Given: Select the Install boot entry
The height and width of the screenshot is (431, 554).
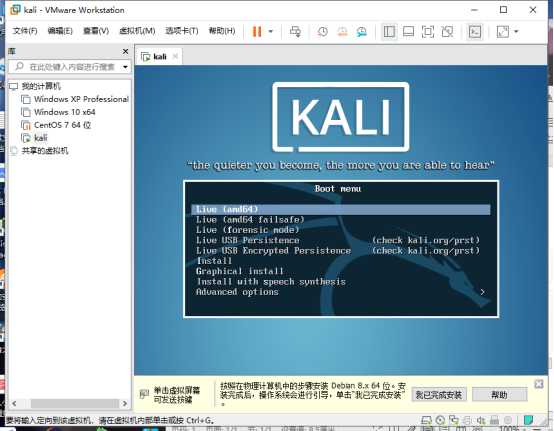Looking at the screenshot, I should [214, 261].
